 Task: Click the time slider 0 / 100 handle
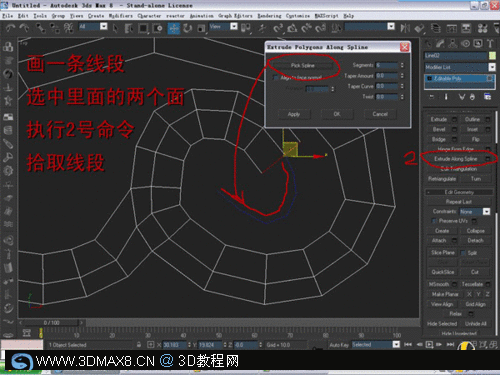coord(52,323)
